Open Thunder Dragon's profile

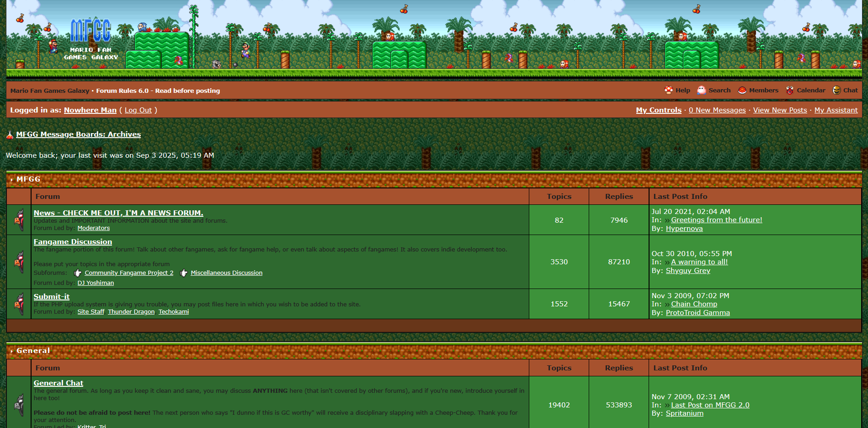point(131,312)
